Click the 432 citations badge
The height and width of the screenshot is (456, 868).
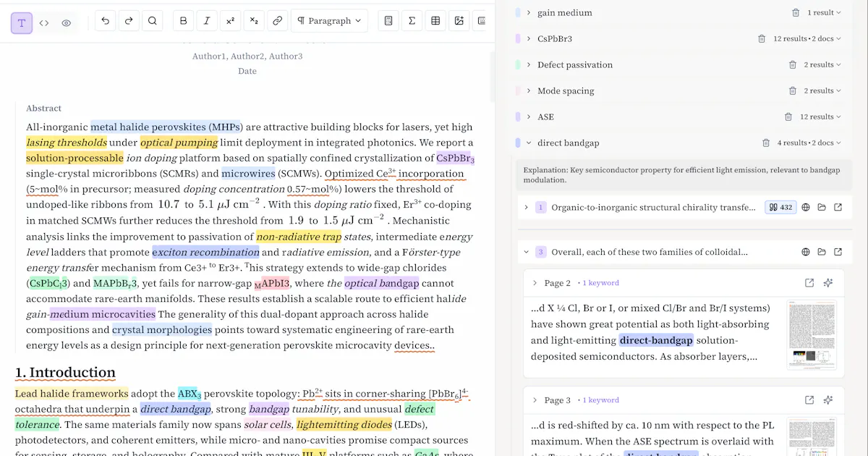coord(780,208)
